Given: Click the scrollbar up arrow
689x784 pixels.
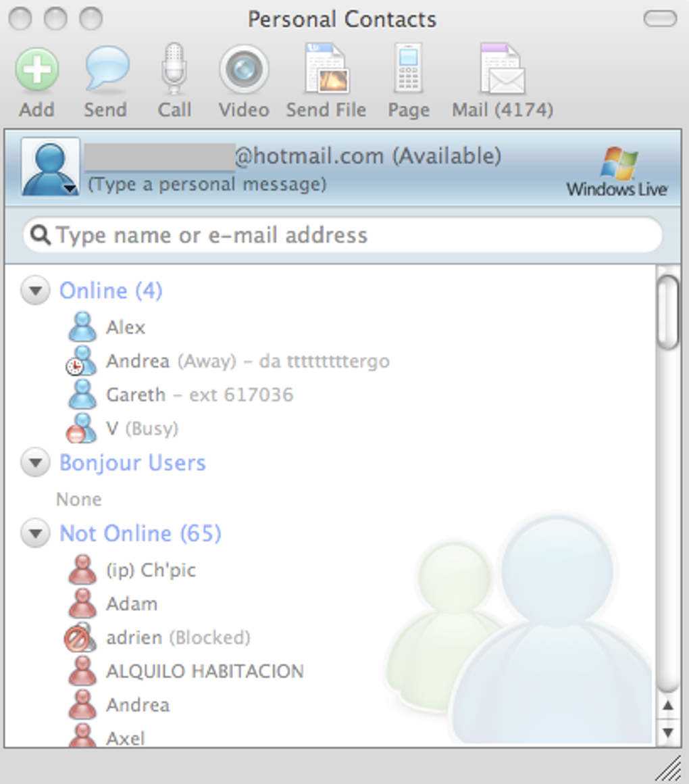Looking at the screenshot, I should (x=668, y=706).
